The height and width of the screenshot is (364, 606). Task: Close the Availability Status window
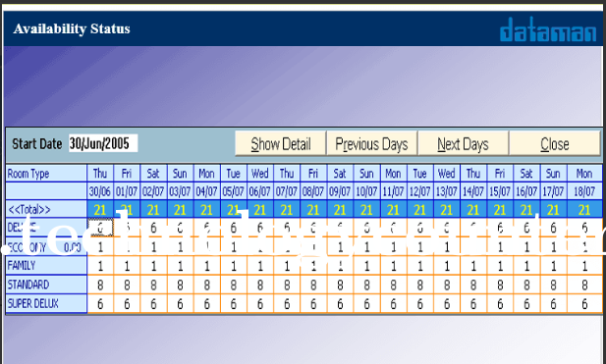tap(555, 144)
